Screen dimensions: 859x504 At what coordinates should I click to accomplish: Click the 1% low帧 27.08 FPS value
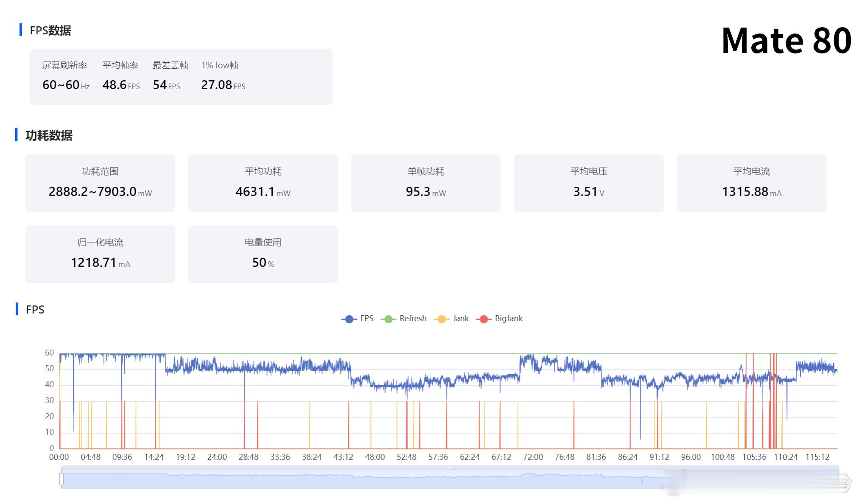click(217, 85)
